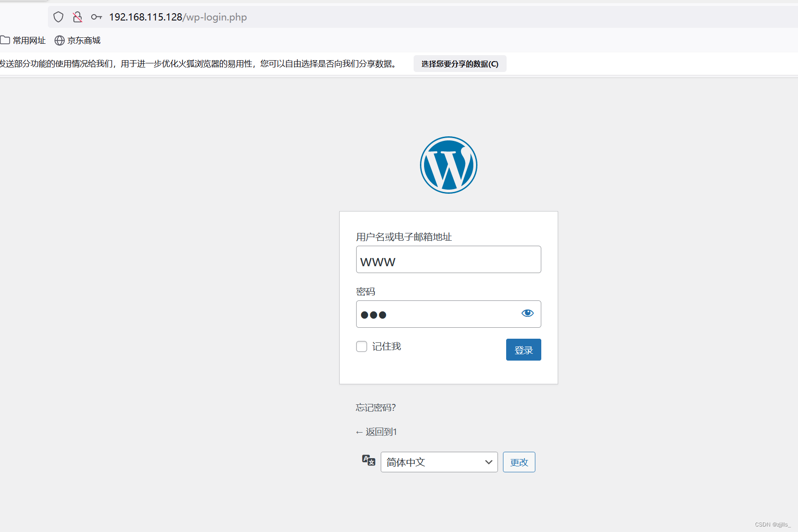Click the blocked-content icon beside the shield
This screenshot has height=532, width=798.
pyautogui.click(x=77, y=16)
